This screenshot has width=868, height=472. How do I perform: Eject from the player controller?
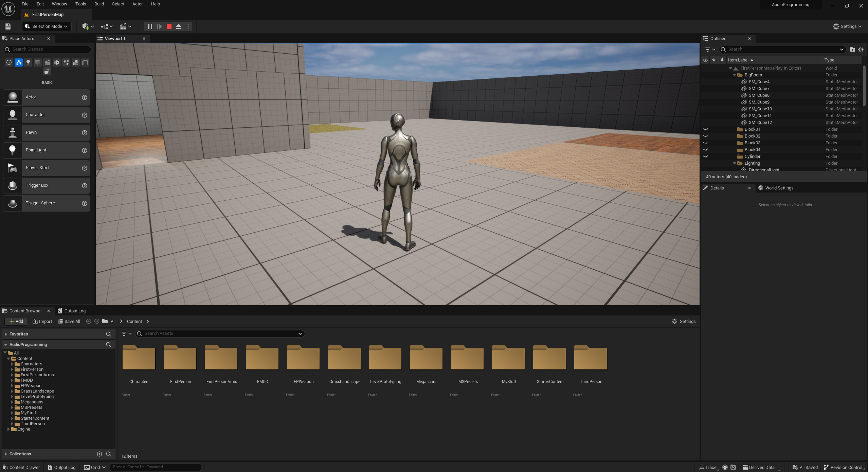[179, 26]
